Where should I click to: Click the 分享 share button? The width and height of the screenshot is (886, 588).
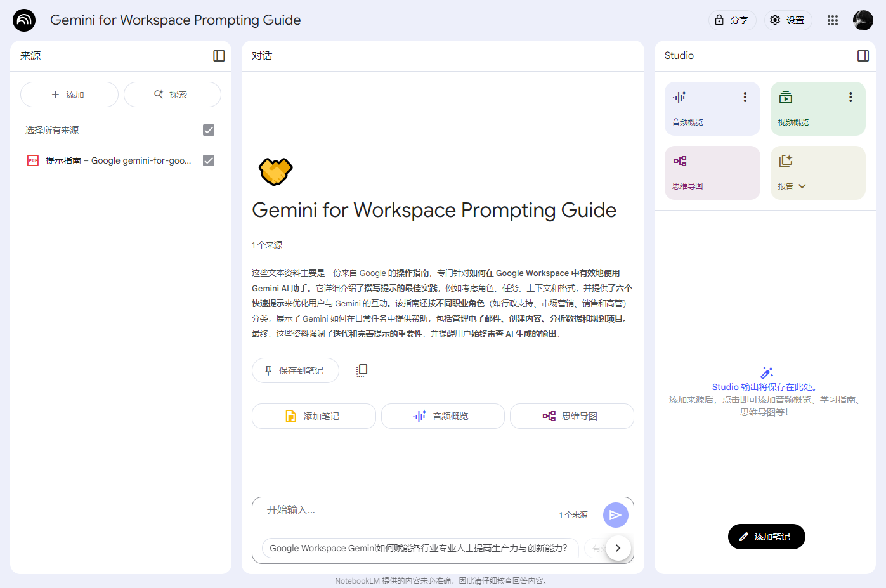pos(733,20)
